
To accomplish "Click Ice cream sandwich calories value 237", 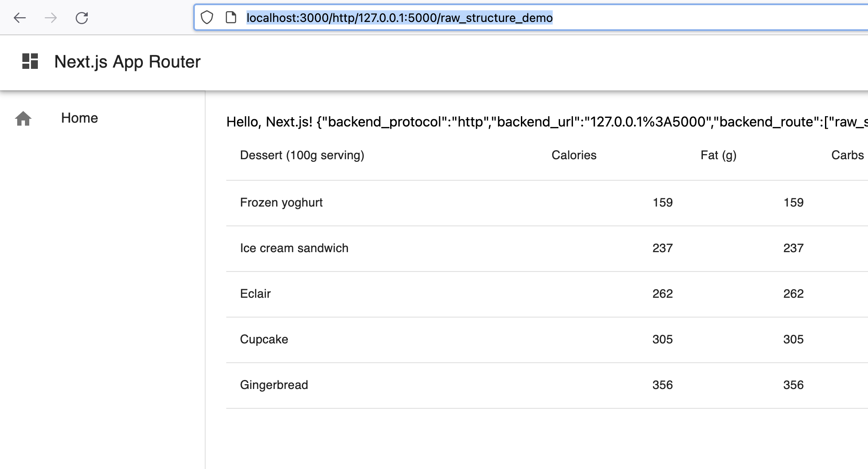I will [x=663, y=248].
